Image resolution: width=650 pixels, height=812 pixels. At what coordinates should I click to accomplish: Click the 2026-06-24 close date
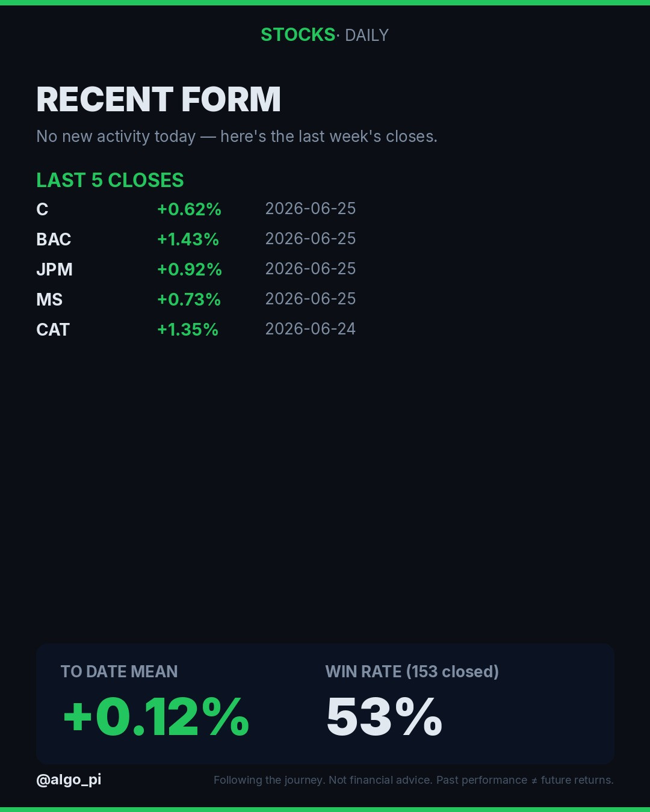pos(311,329)
